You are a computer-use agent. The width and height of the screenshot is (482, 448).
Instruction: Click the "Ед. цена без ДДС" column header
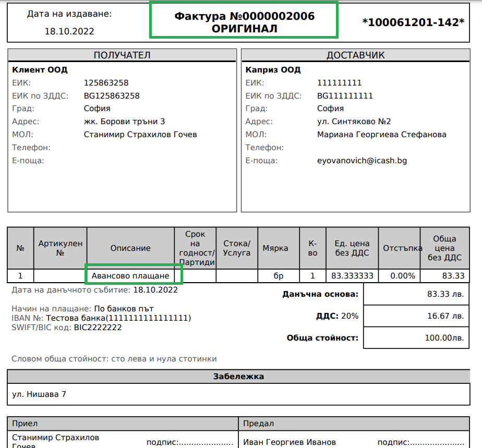click(352, 248)
